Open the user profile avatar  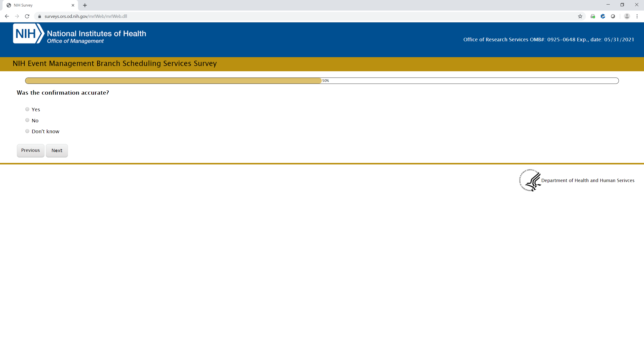(627, 16)
